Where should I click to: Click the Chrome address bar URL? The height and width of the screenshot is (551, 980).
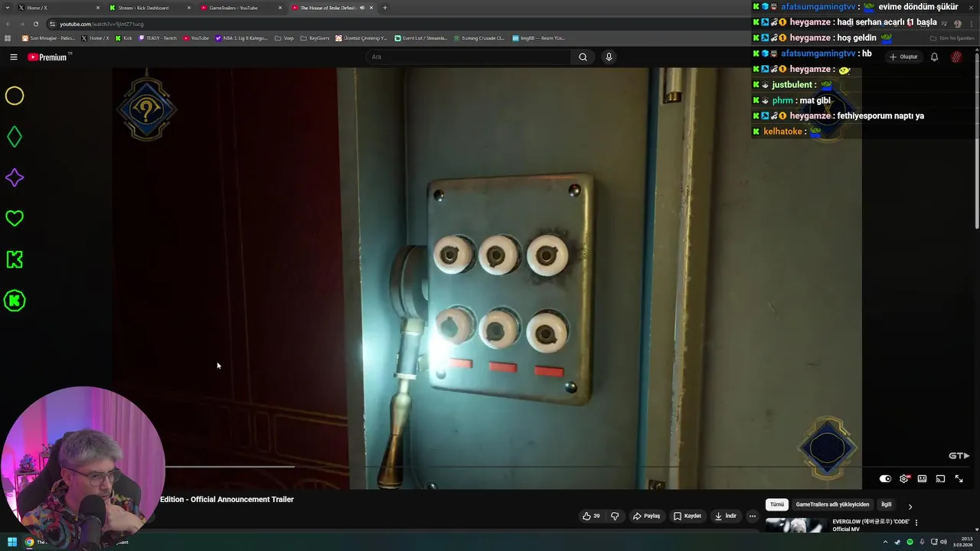tap(101, 24)
